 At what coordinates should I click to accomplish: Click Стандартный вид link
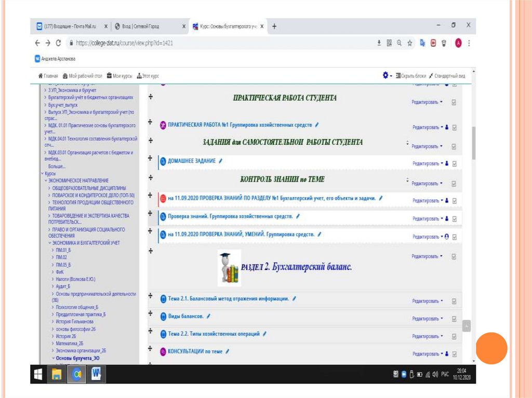[447, 76]
